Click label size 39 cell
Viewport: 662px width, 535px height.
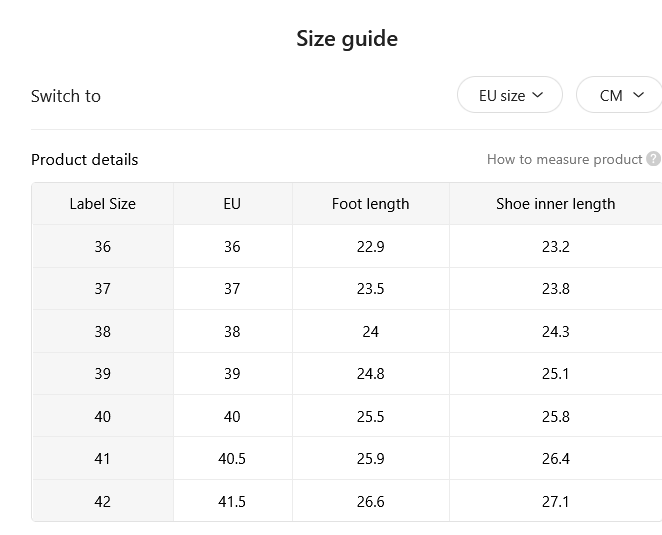click(x=103, y=374)
